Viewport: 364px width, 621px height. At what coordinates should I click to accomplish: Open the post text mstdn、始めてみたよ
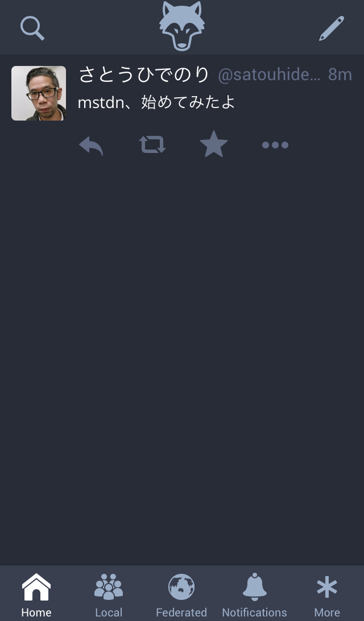coord(156,102)
